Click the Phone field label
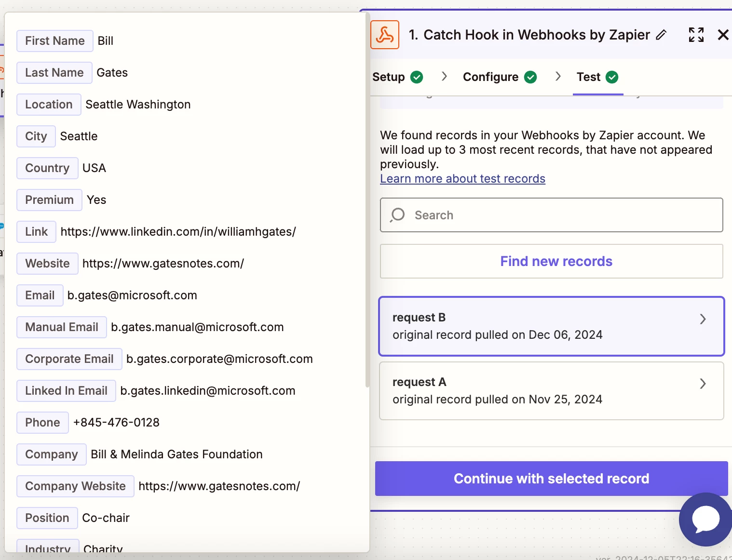The height and width of the screenshot is (560, 732). coord(43,423)
